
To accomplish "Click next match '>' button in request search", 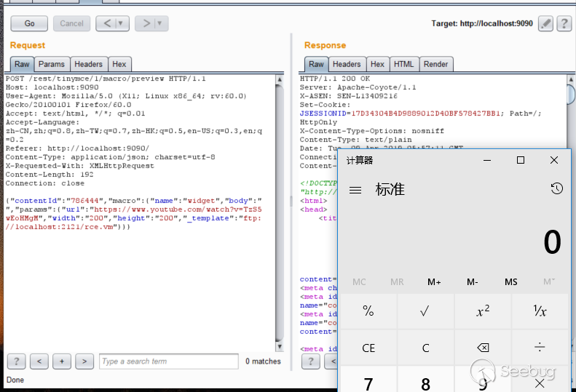I will (x=84, y=361).
